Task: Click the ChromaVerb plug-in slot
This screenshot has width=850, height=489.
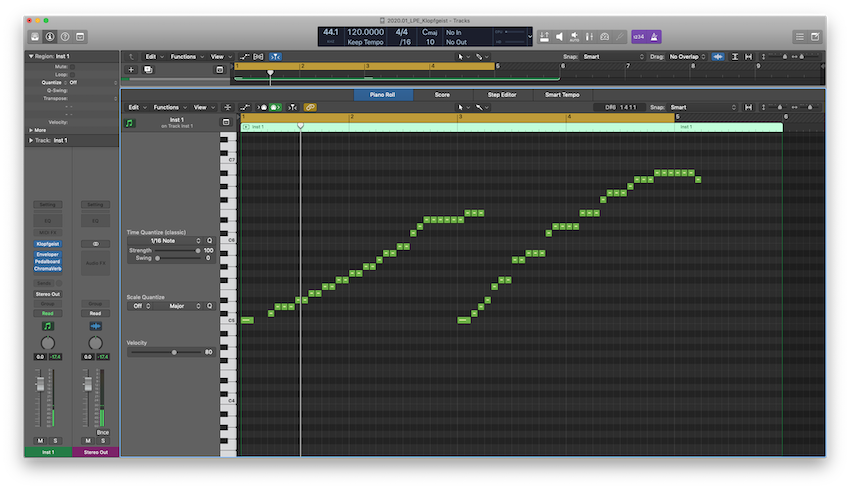Action: click(48, 268)
